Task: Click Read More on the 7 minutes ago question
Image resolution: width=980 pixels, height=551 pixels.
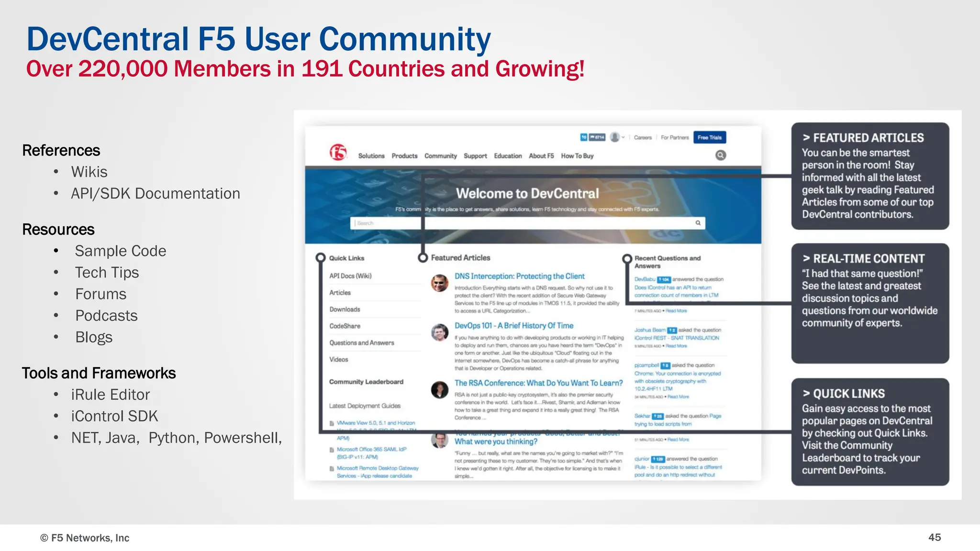Action: [676, 311]
